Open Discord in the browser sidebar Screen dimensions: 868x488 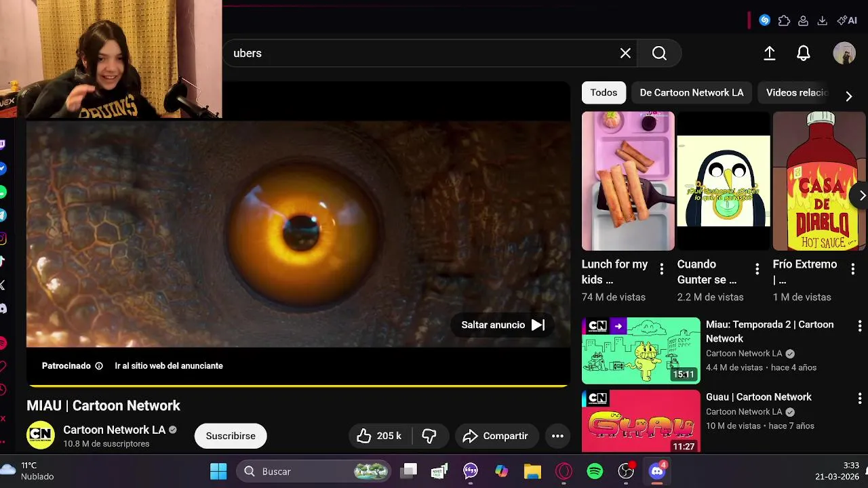click(3, 308)
